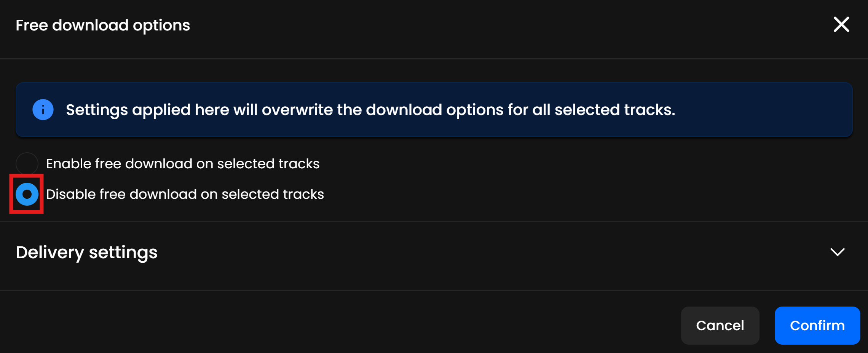Click the circled 'i' information symbol
868x353 pixels.
tap(43, 110)
